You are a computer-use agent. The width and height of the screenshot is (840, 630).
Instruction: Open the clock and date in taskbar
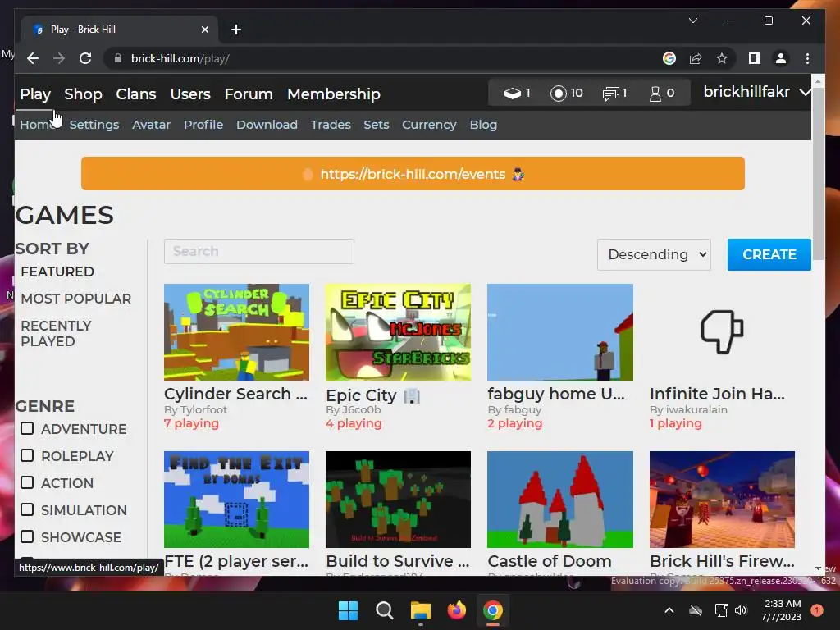pyautogui.click(x=782, y=610)
